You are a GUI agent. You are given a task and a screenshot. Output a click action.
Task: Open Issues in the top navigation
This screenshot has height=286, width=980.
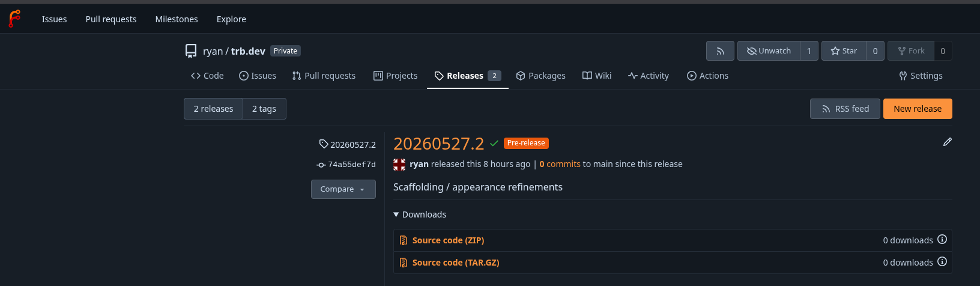(54, 19)
